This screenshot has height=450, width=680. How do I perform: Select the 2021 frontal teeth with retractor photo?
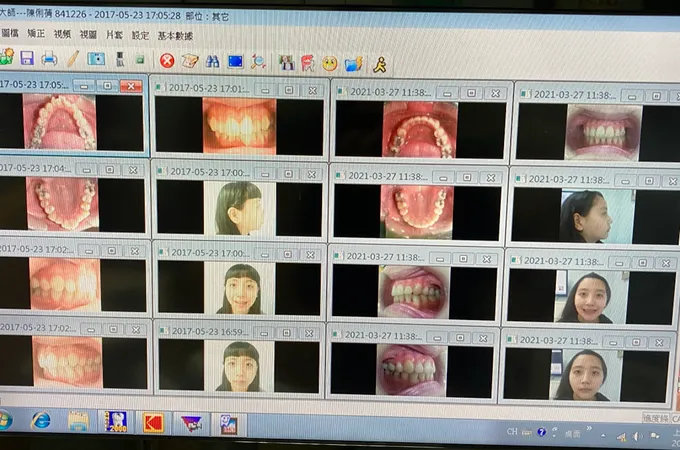604,132
